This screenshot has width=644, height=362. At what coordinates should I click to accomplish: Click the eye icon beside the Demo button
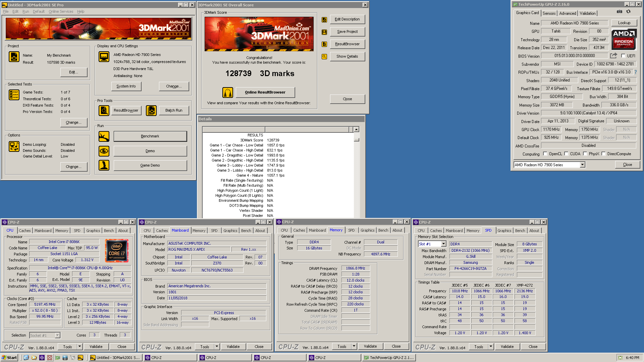[x=104, y=151]
